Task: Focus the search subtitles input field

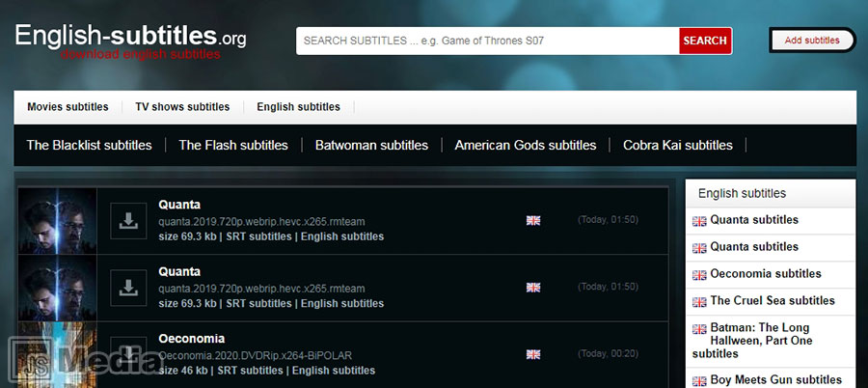Action: pos(488,41)
